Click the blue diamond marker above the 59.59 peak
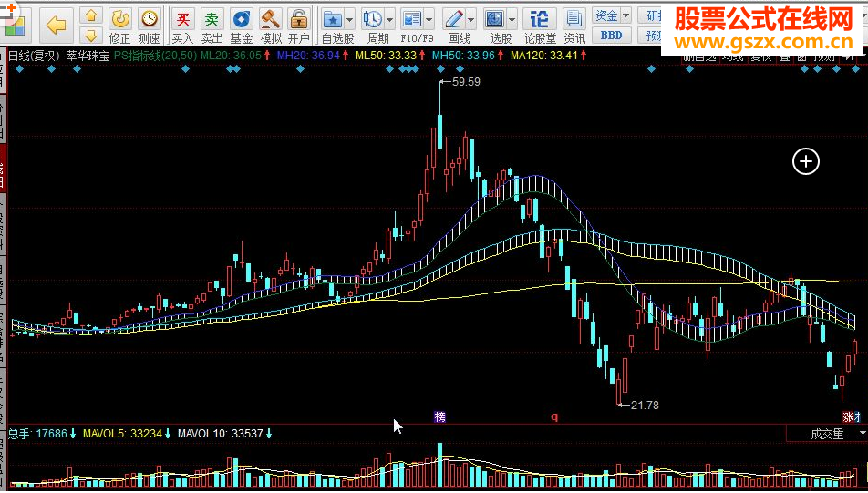 click(x=440, y=69)
